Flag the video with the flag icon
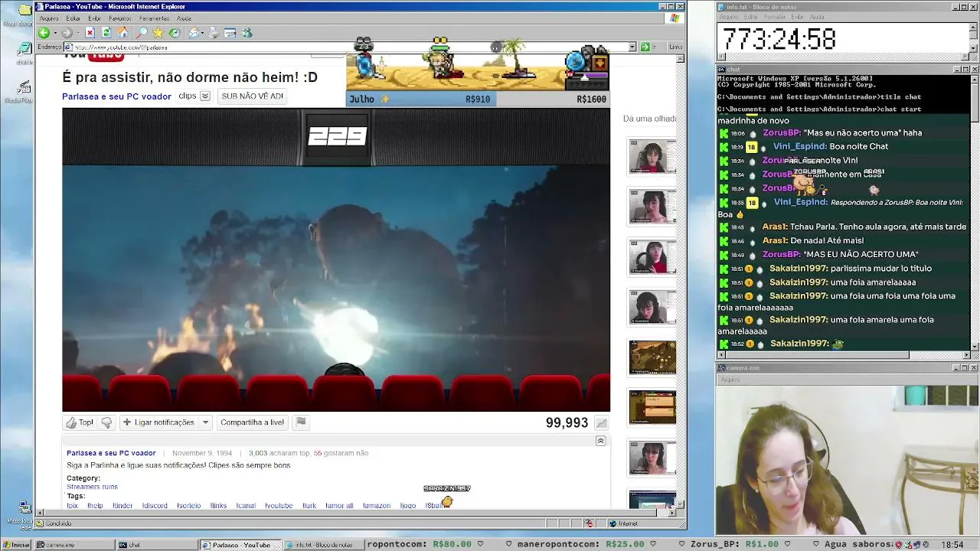980x551 pixels. point(301,422)
